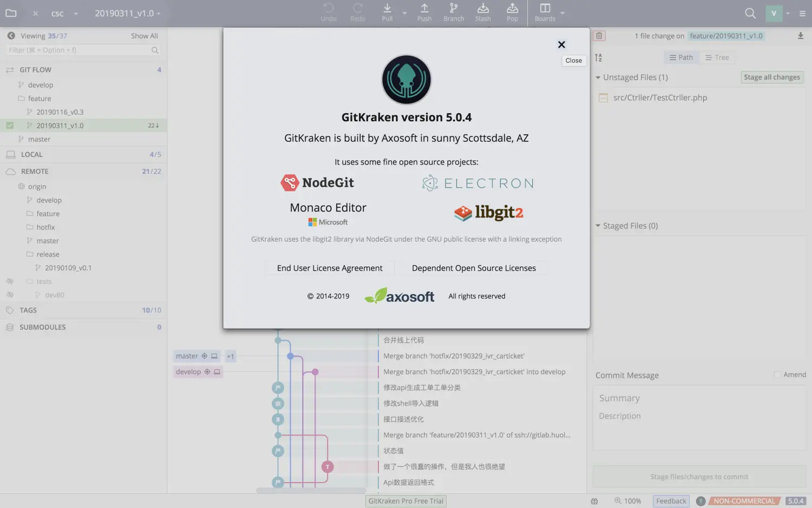Image resolution: width=812 pixels, height=508 pixels.
Task: Click the Undo toolbar icon
Action: pyautogui.click(x=329, y=12)
